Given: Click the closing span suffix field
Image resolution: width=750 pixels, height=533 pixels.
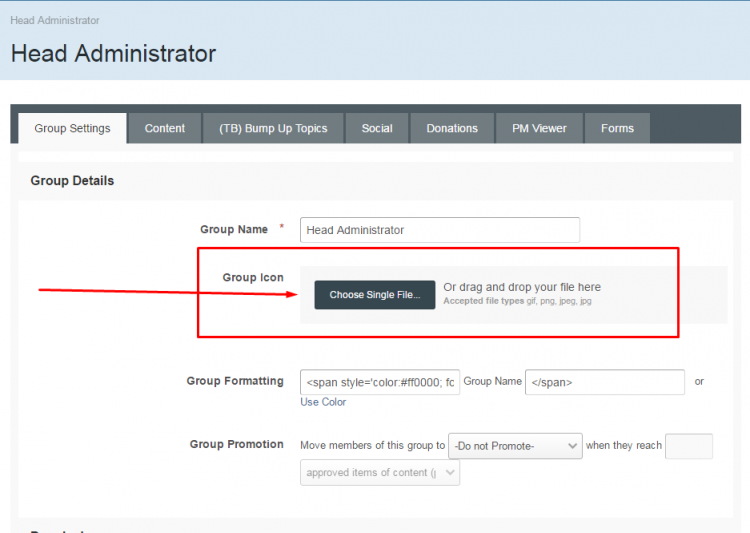Looking at the screenshot, I should click(605, 382).
